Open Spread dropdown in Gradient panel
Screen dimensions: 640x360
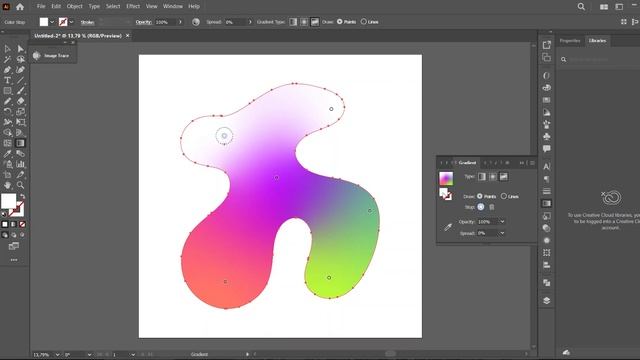[502, 233]
